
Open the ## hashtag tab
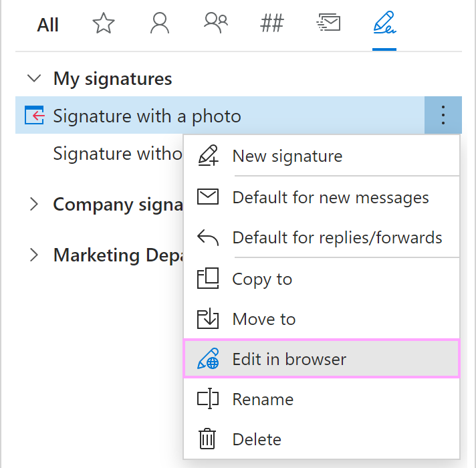coord(272,23)
